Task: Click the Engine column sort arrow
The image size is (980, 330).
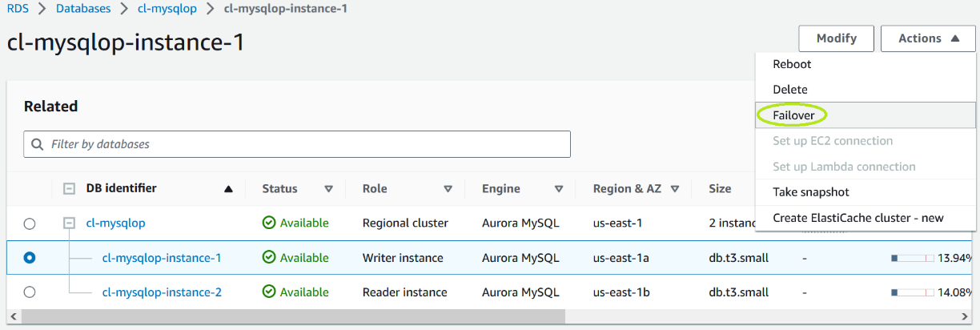Action: (558, 189)
